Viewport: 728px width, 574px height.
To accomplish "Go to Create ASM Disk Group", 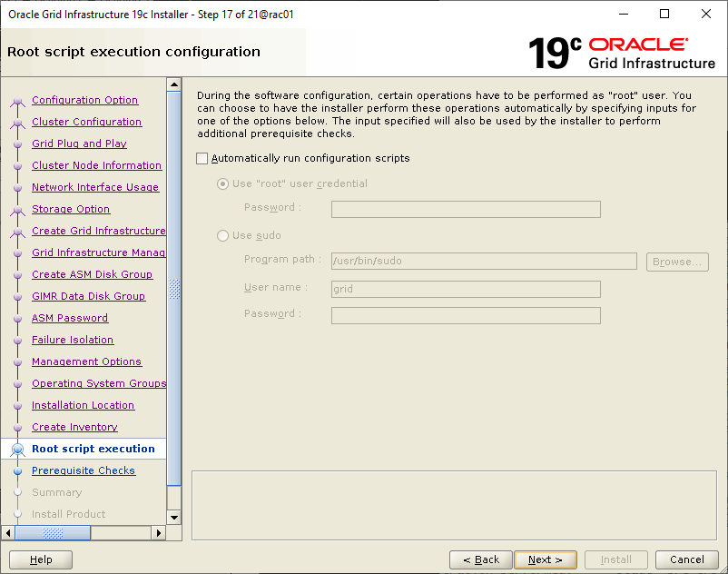I will coord(92,274).
